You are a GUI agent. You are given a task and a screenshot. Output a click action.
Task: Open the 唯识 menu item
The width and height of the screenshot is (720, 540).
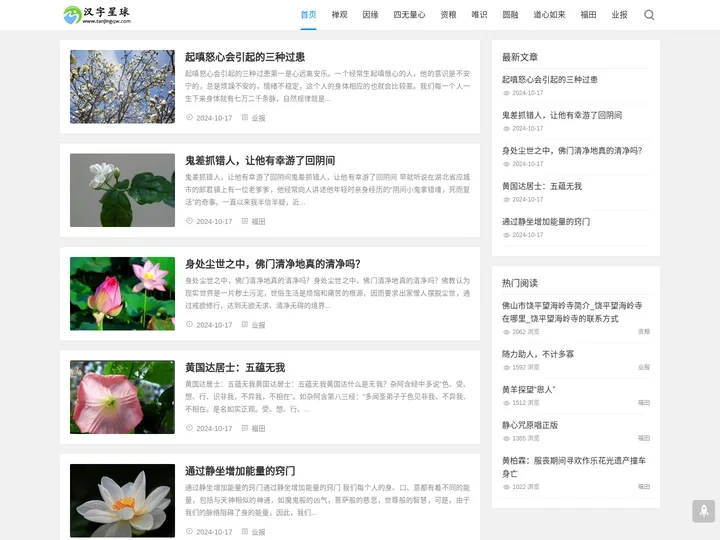tap(479, 15)
